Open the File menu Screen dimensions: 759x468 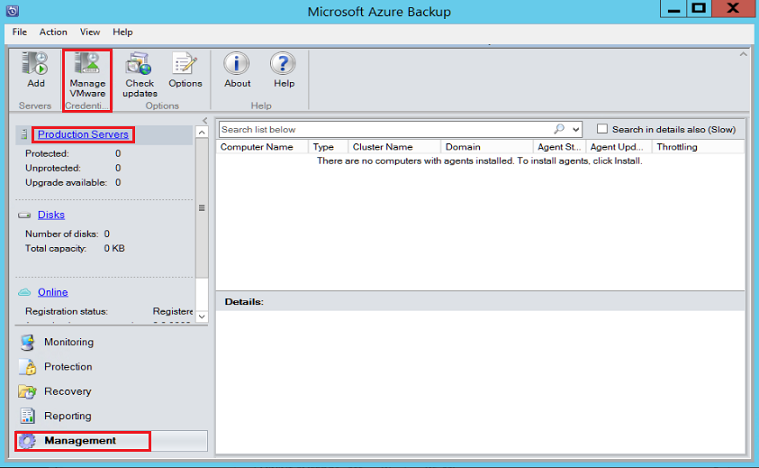(19, 32)
